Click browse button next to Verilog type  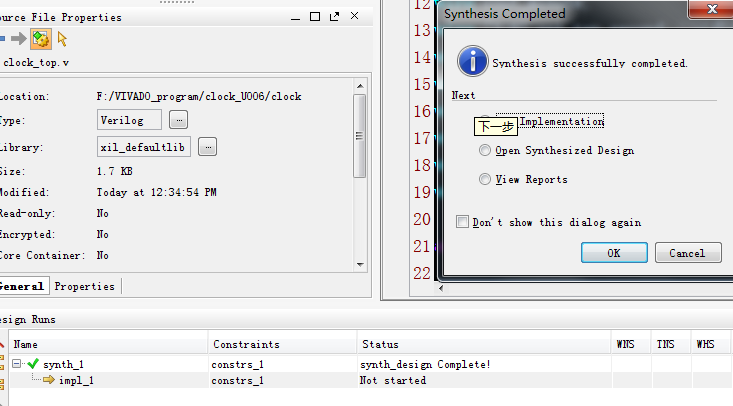click(x=179, y=120)
